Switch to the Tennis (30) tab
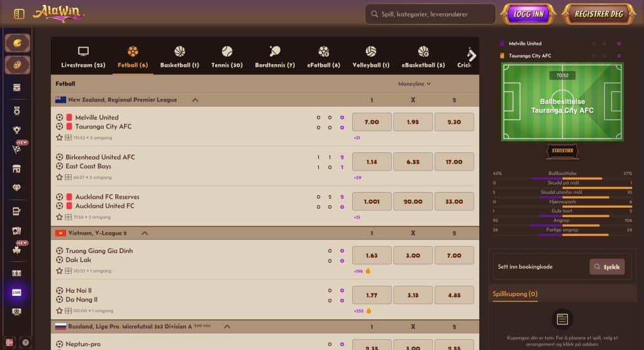The image size is (644, 350). [226, 57]
